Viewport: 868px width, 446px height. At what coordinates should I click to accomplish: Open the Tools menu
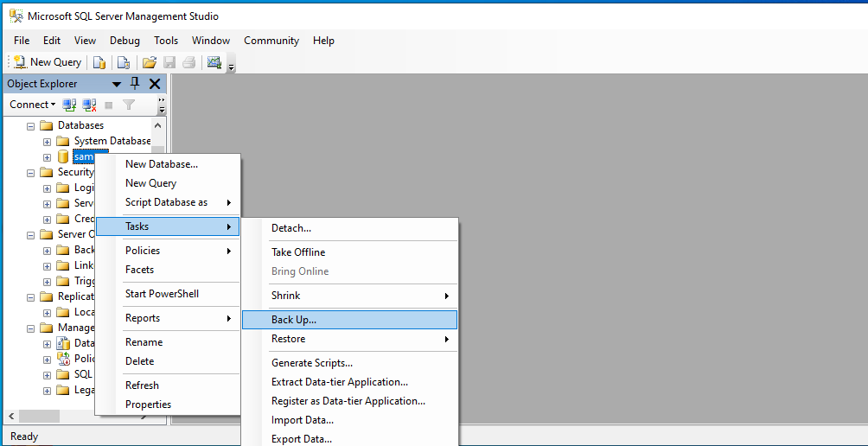(x=166, y=41)
